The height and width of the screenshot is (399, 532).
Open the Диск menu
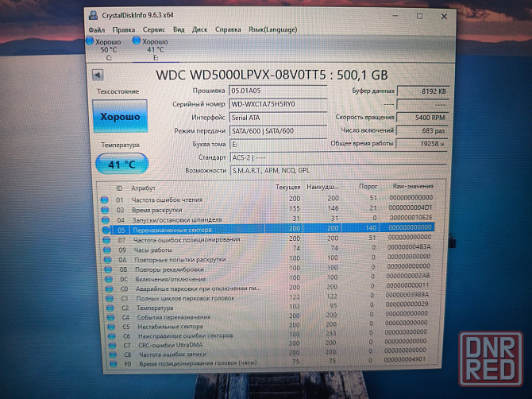pos(199,29)
